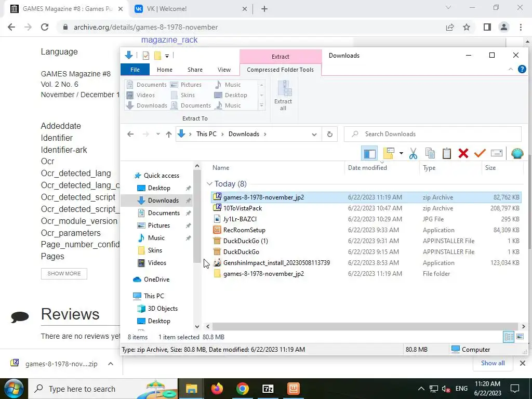Collapse the ribbon chevron
This screenshot has height=399, width=532.
(x=511, y=69)
